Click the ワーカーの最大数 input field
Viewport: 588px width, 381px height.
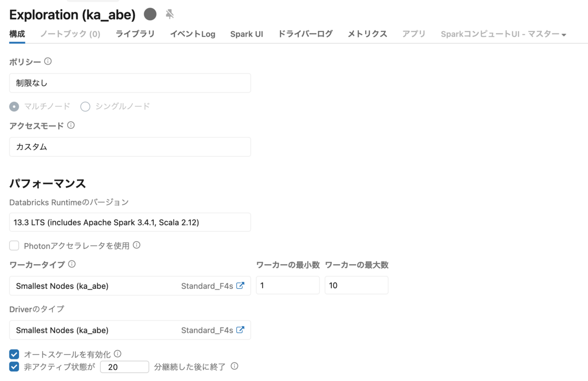click(x=356, y=285)
